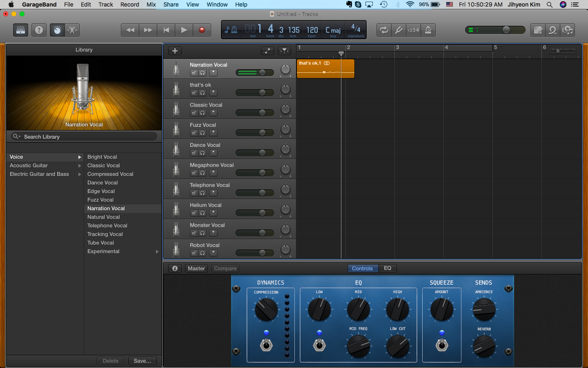Image resolution: width=588 pixels, height=368 pixels.
Task: Click the Search Library field
Action: pyautogui.click(x=84, y=137)
